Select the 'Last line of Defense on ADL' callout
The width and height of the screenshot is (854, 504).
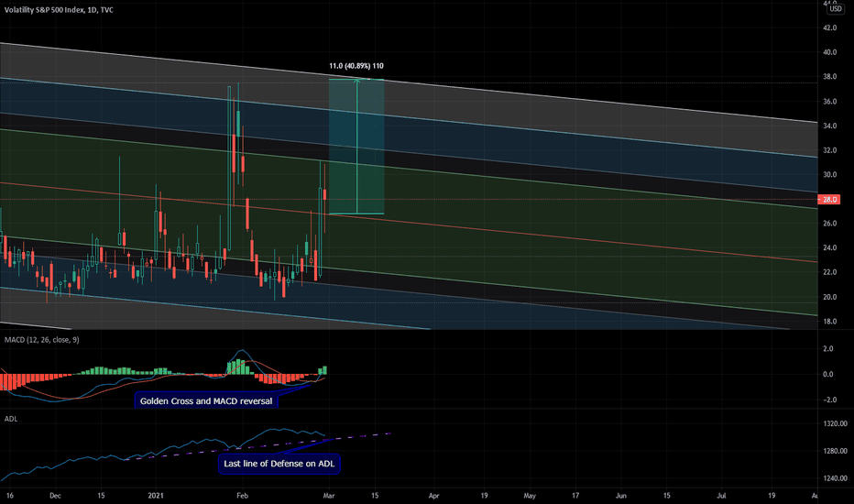coord(279,464)
